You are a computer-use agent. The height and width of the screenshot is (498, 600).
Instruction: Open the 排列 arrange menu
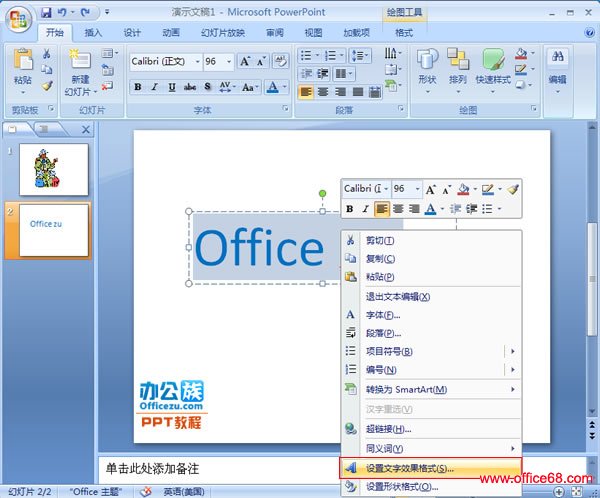(458, 71)
